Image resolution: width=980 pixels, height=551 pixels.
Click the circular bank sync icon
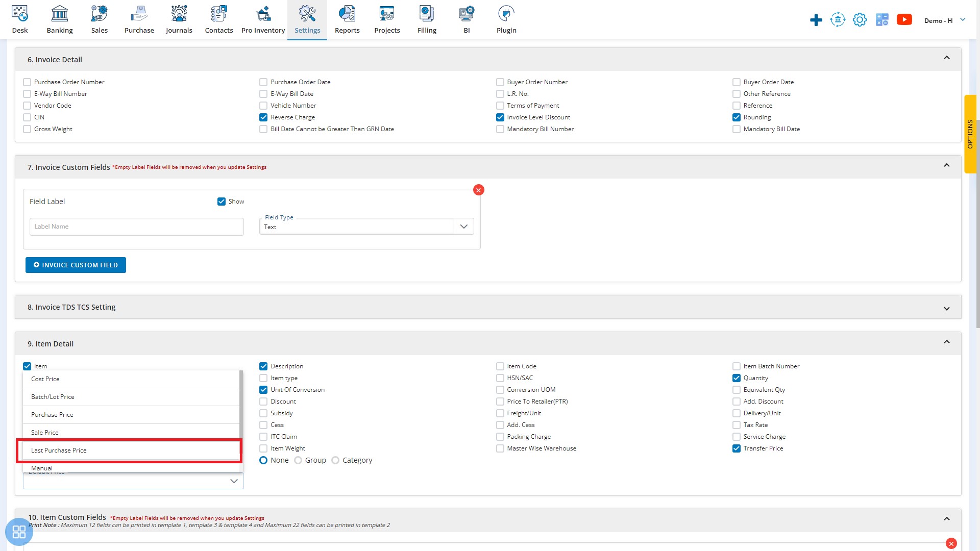(x=838, y=20)
